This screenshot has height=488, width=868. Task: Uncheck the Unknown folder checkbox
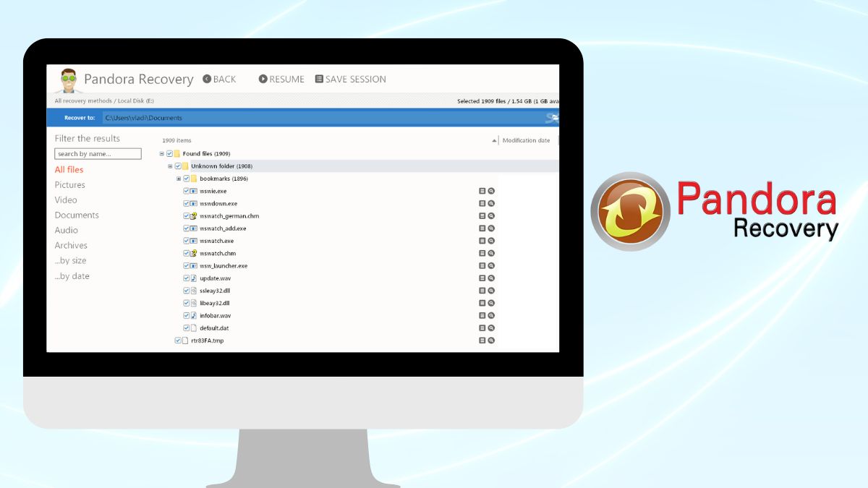coord(178,166)
